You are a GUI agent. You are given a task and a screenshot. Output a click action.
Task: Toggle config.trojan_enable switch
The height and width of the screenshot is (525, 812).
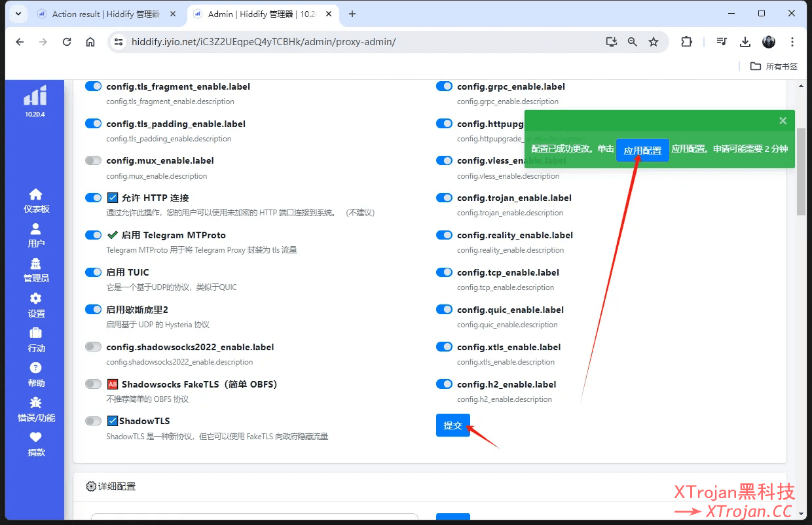(445, 198)
